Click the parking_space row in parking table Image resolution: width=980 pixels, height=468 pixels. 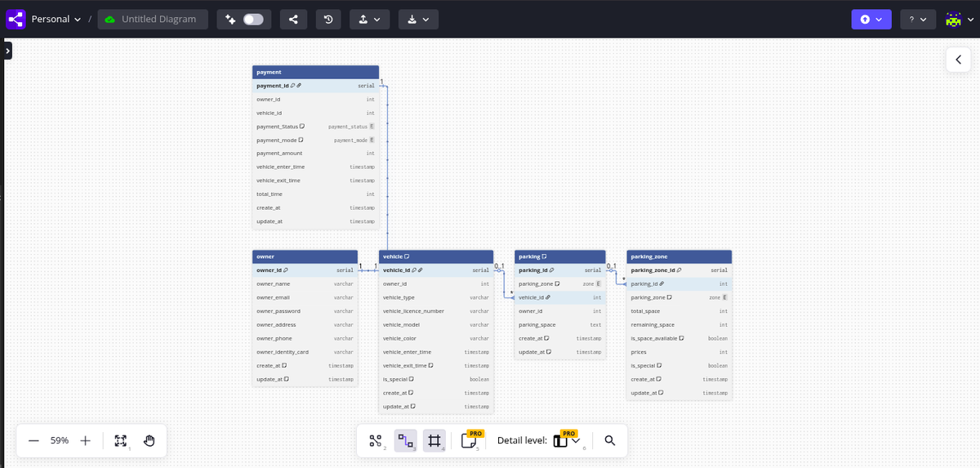(560, 324)
